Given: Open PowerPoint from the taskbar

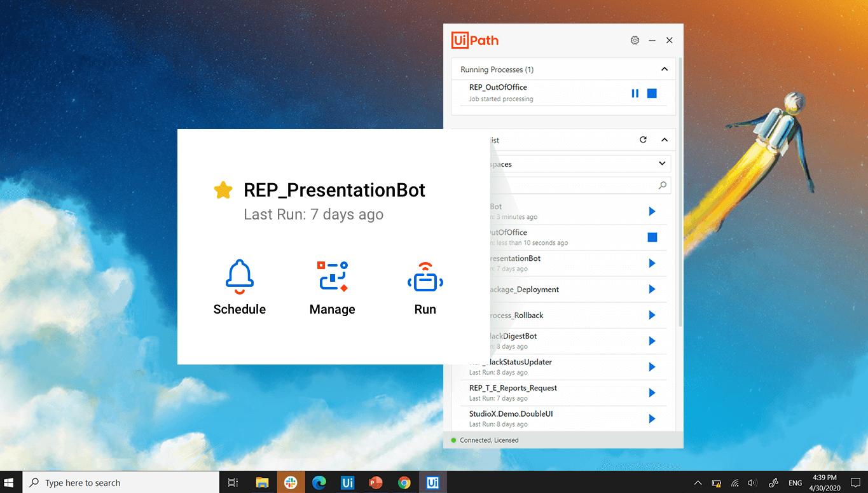Looking at the screenshot, I should tap(376, 483).
